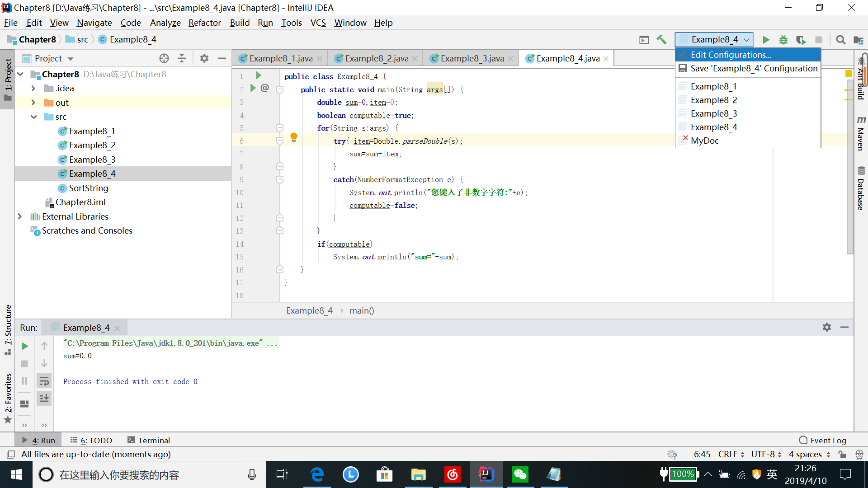Click the green Run button in toolbar
This screenshot has height=488, width=868.
pyautogui.click(x=766, y=40)
